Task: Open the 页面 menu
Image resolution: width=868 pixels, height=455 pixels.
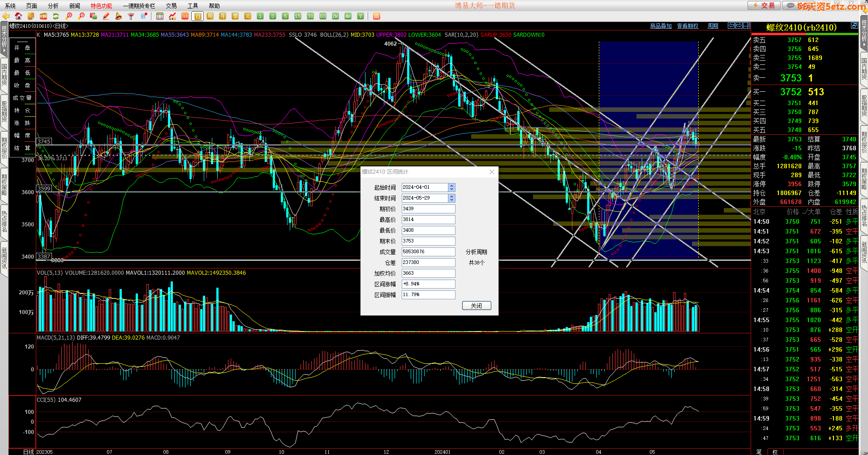Action: pos(31,6)
